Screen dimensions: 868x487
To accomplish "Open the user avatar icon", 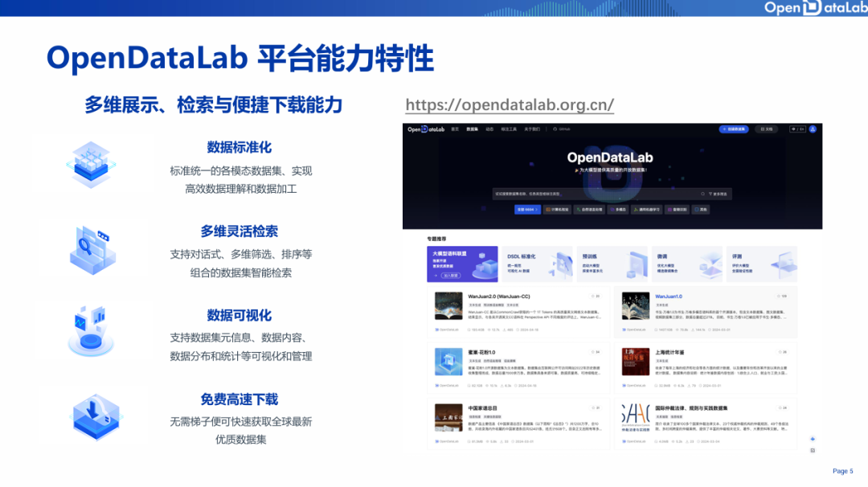I will pos(813,129).
